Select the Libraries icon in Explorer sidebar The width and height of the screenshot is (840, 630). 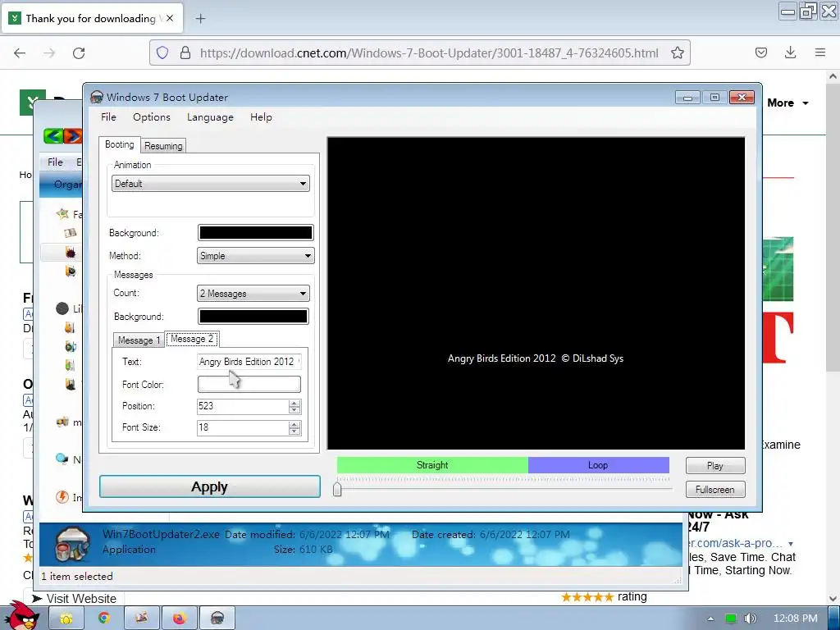[62, 308]
